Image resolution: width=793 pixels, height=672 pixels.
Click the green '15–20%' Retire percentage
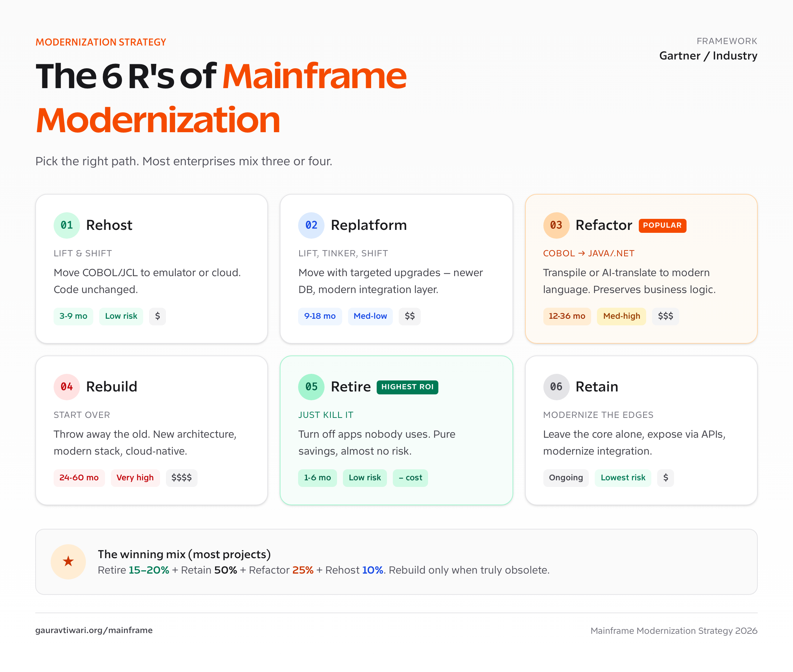click(149, 570)
